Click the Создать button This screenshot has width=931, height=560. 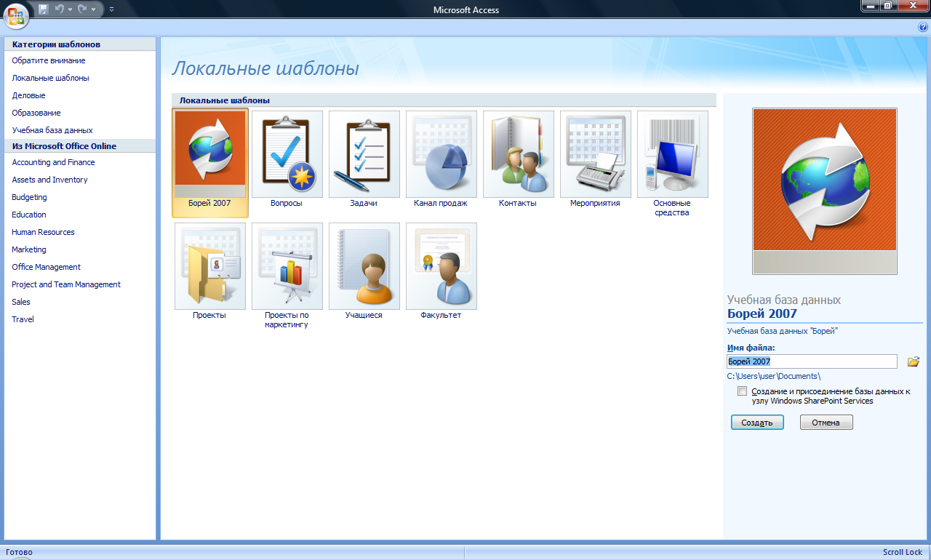tap(757, 423)
